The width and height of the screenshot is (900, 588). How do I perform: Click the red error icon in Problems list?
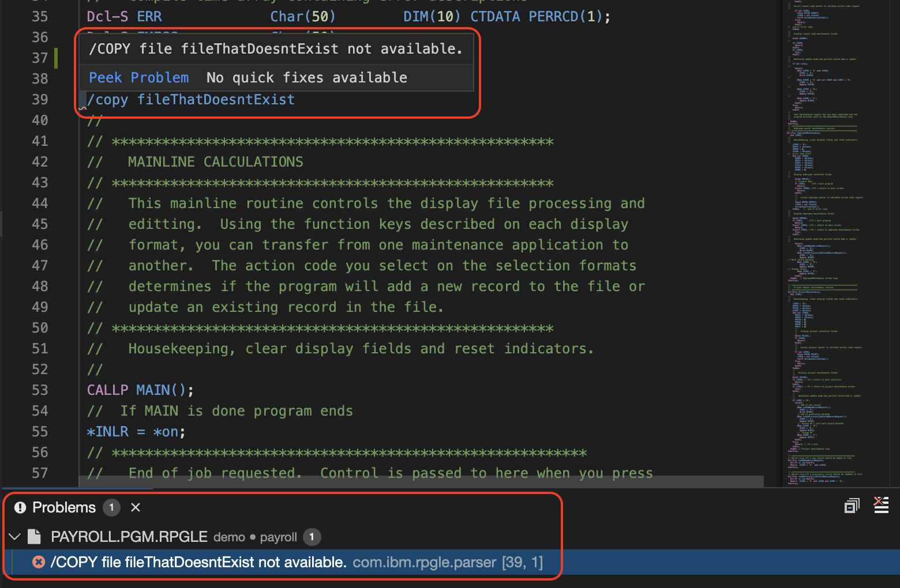[x=39, y=562]
